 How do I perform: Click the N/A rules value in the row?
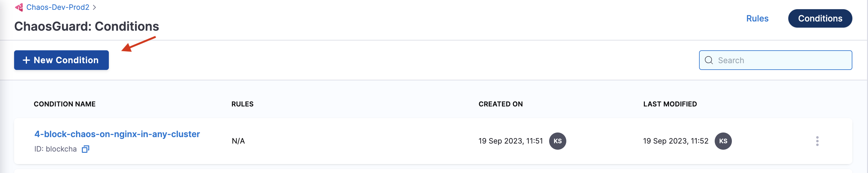pos(238,141)
